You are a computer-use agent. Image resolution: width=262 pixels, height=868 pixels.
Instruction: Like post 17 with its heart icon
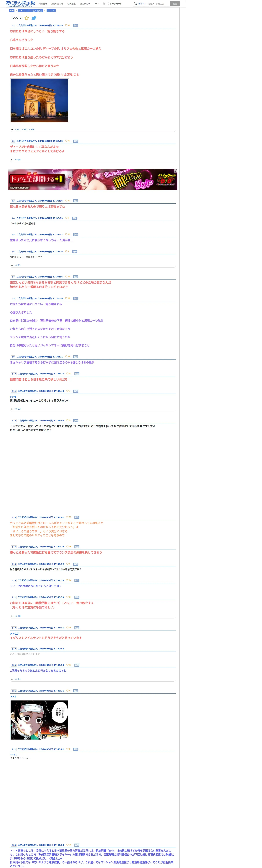(67, 597)
